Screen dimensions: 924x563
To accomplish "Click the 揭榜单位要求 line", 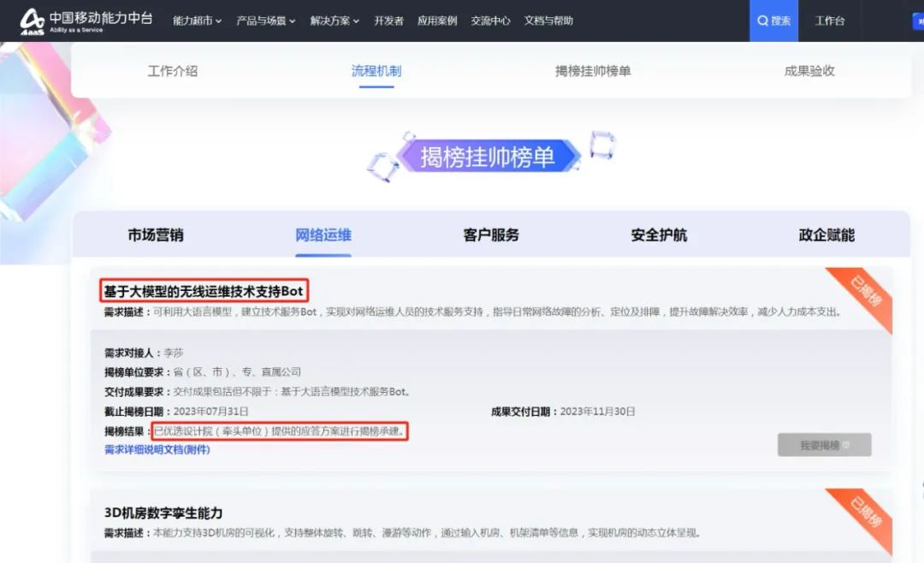I will point(203,372).
